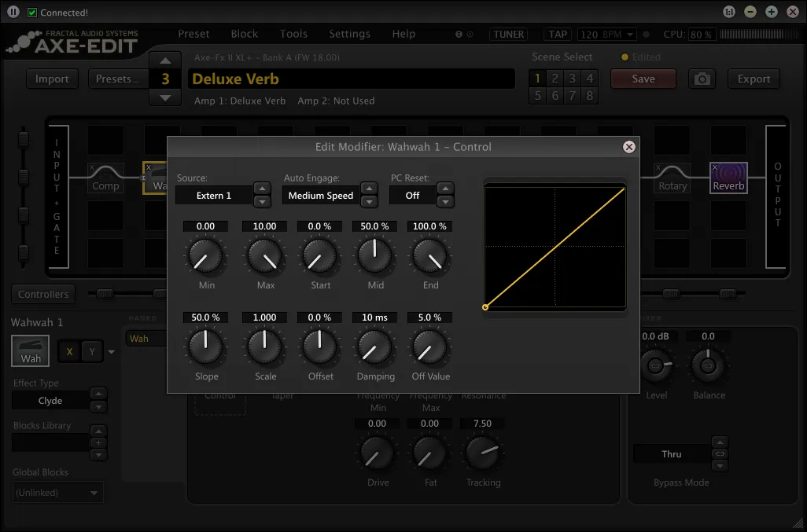This screenshot has height=532, width=807.
Task: Open the Global Blocks Unlinked dropdown
Action: (58, 493)
